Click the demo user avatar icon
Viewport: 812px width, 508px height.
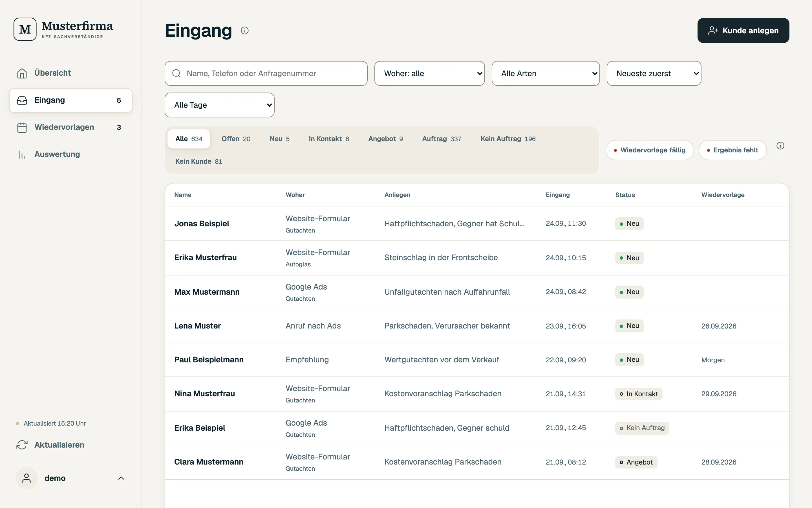[x=26, y=478]
